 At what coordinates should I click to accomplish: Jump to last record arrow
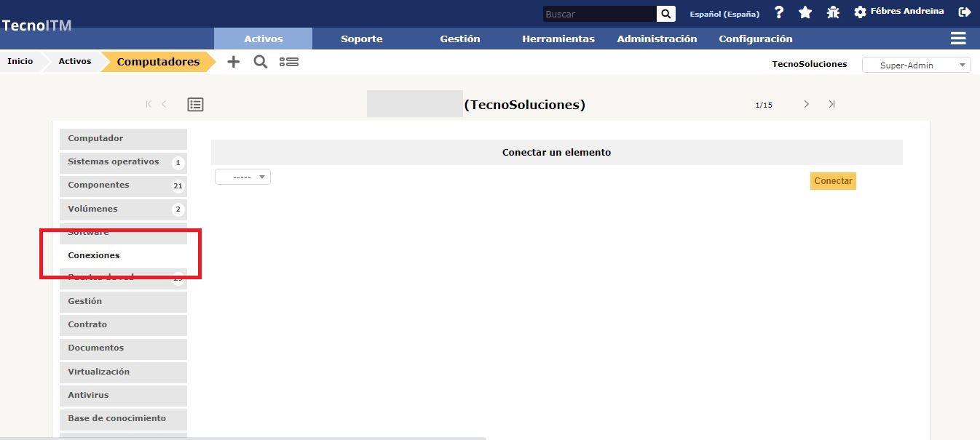[x=831, y=104]
